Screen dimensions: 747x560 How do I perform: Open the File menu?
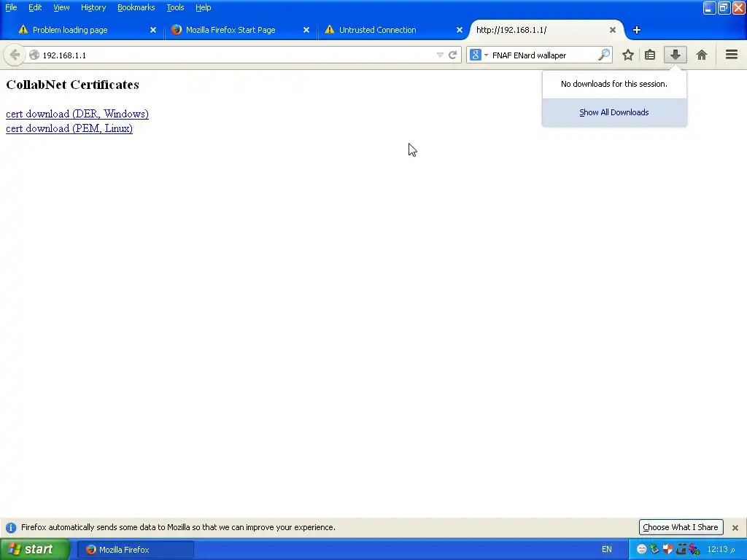(x=11, y=7)
